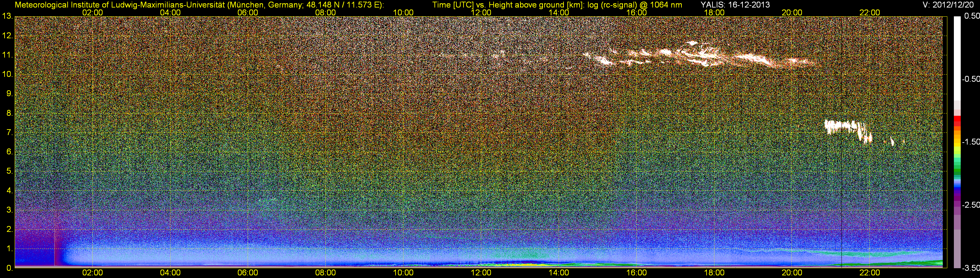Click the 0 km height axis label
This screenshot has height=278, width=980.
click(x=9, y=268)
